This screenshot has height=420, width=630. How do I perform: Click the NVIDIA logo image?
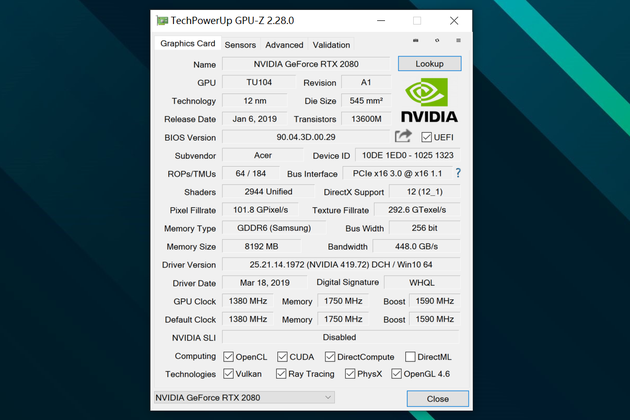[x=429, y=100]
